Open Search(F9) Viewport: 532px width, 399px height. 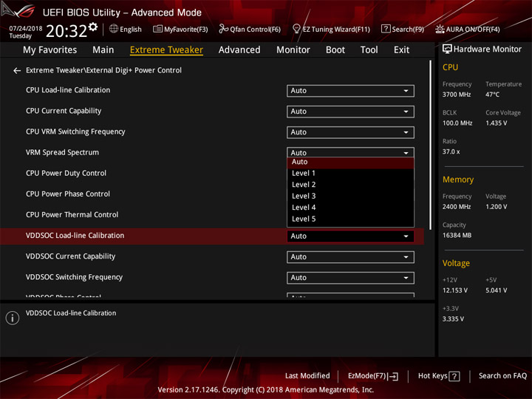403,29
